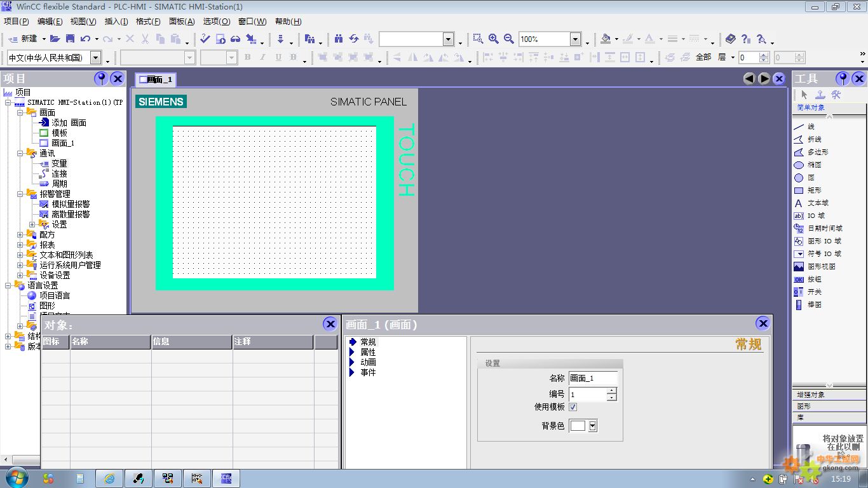Increase the 编号 number spinner
This screenshot has height=488, width=868.
(x=611, y=391)
